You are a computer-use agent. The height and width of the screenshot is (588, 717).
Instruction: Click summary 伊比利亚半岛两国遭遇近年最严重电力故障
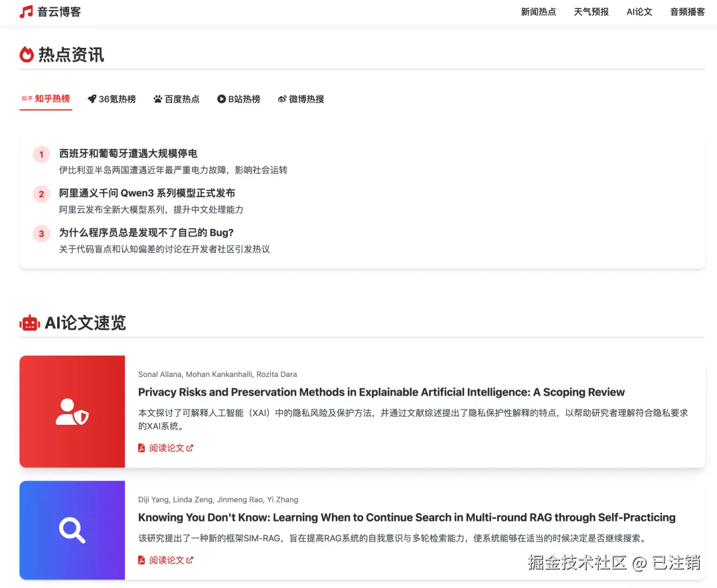point(173,170)
